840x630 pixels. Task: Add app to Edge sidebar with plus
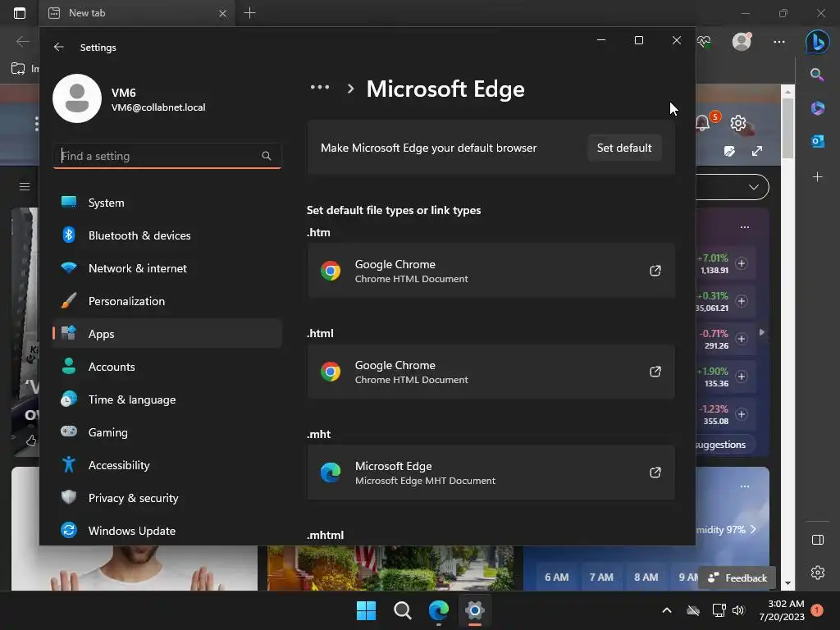pyautogui.click(x=818, y=177)
